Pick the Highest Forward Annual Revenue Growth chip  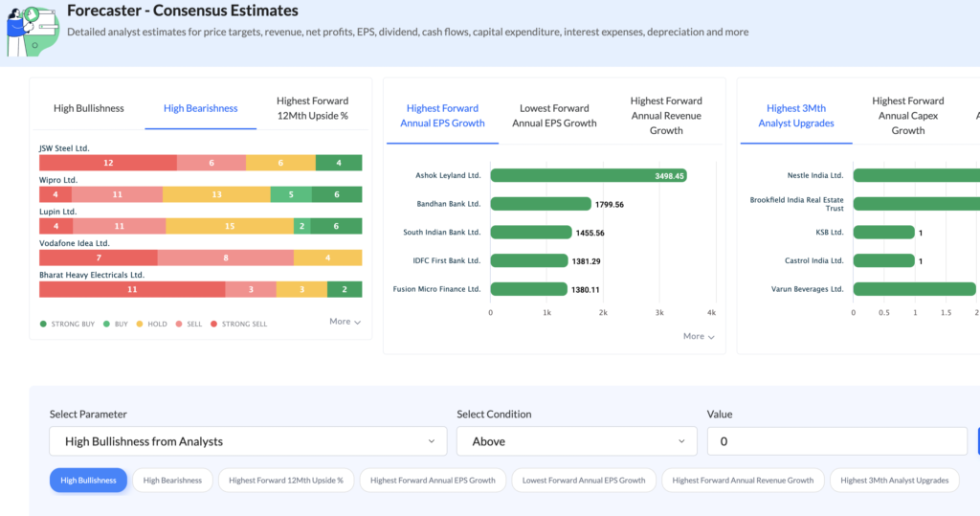[743, 481]
